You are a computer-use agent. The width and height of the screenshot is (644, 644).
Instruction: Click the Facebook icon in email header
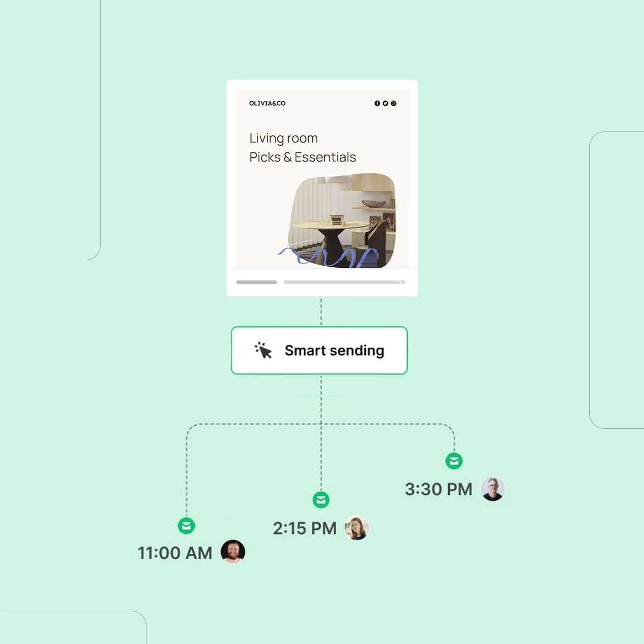tap(377, 103)
